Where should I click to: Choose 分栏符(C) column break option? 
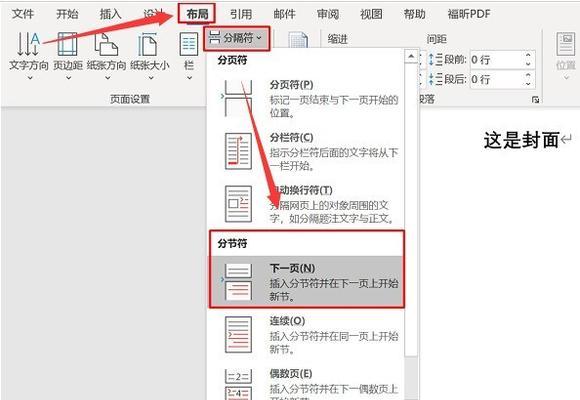click(306, 151)
